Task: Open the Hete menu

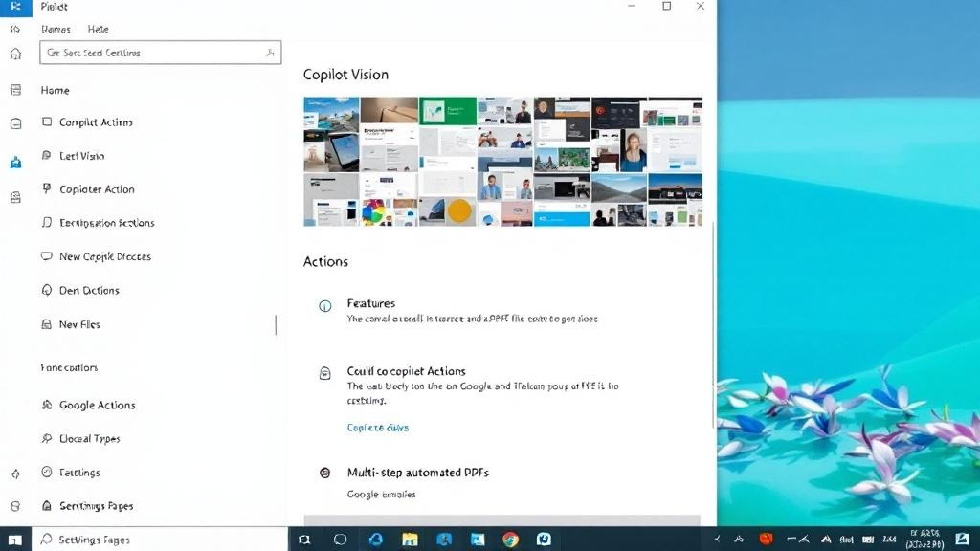Action: coord(99,30)
